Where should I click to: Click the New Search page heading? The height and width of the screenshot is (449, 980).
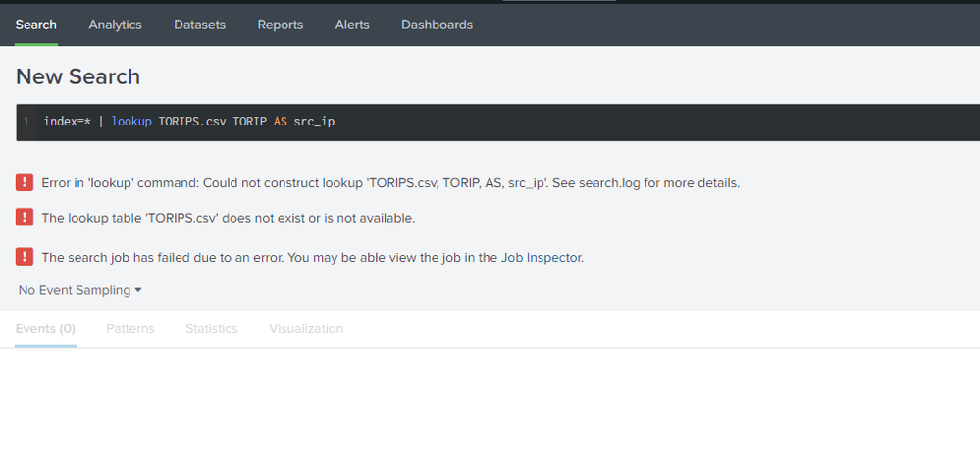point(77,76)
